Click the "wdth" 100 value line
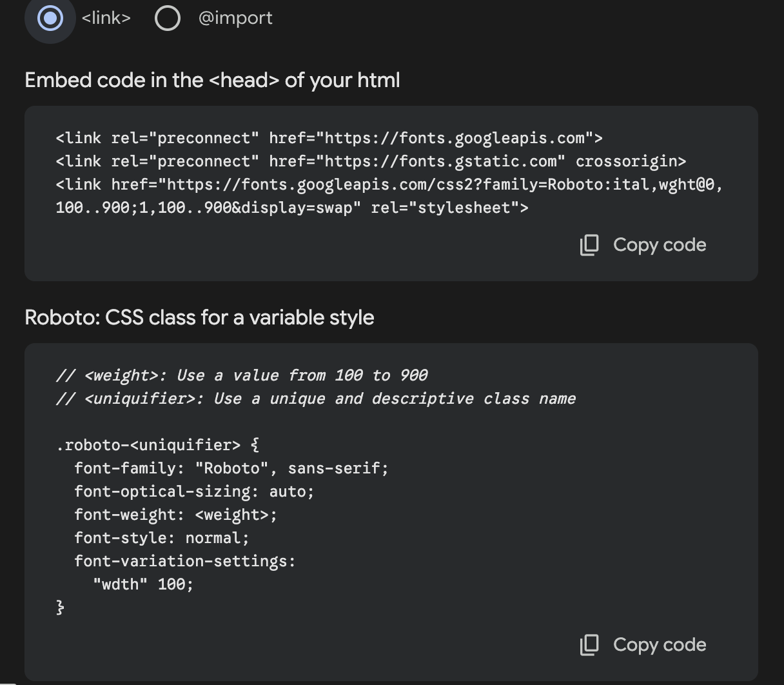The width and height of the screenshot is (784, 685). tap(143, 584)
